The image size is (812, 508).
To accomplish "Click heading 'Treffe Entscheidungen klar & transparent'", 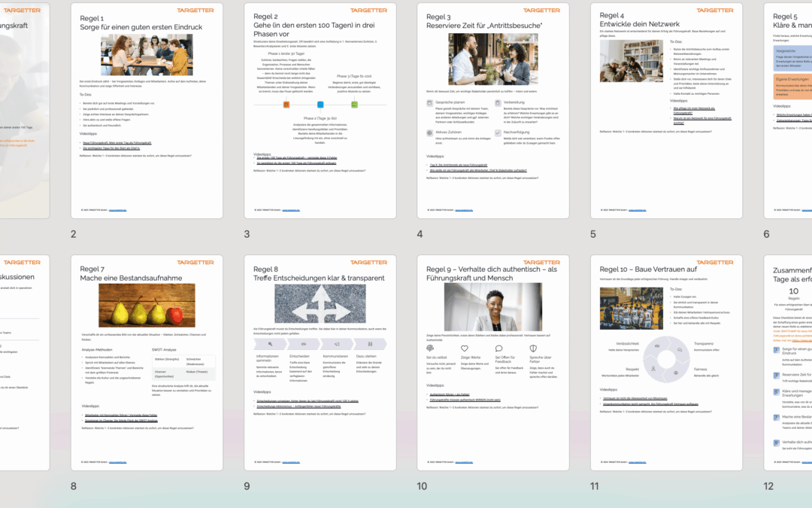I will (x=319, y=278).
